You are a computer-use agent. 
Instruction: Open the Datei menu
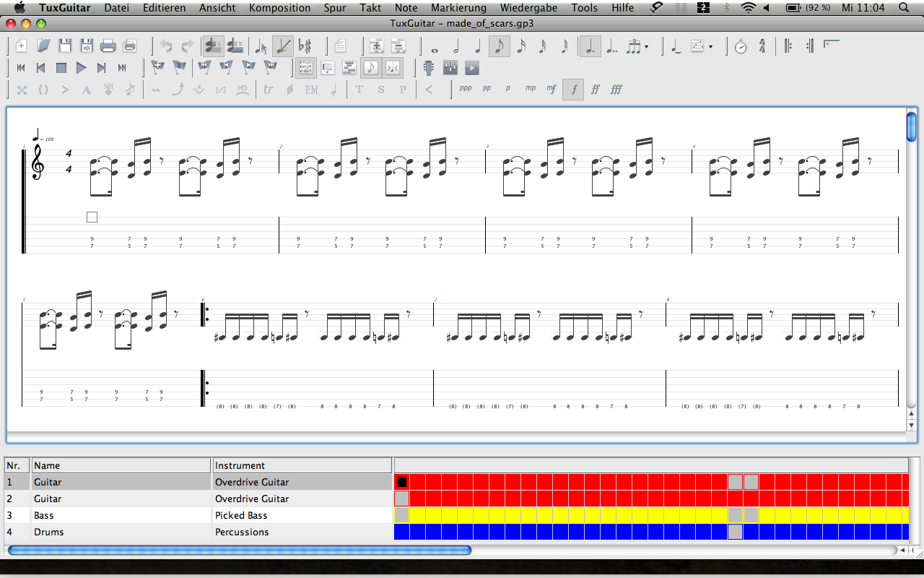(x=117, y=8)
